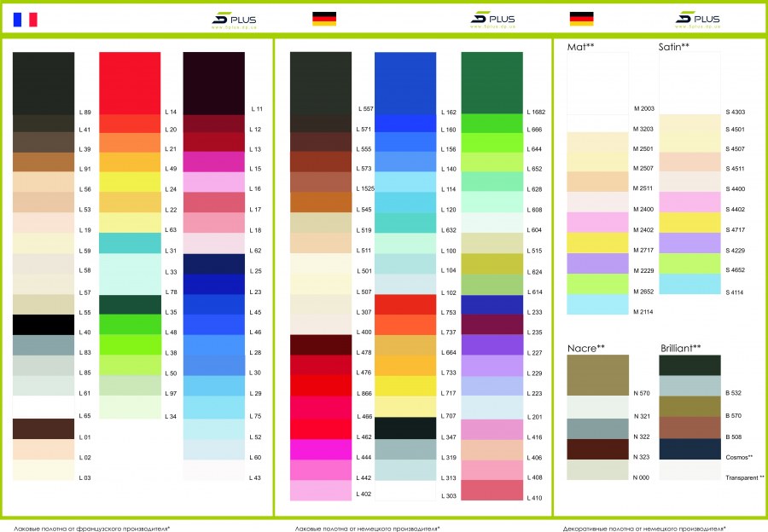Click the Transparent ** swatch label

click(744, 478)
